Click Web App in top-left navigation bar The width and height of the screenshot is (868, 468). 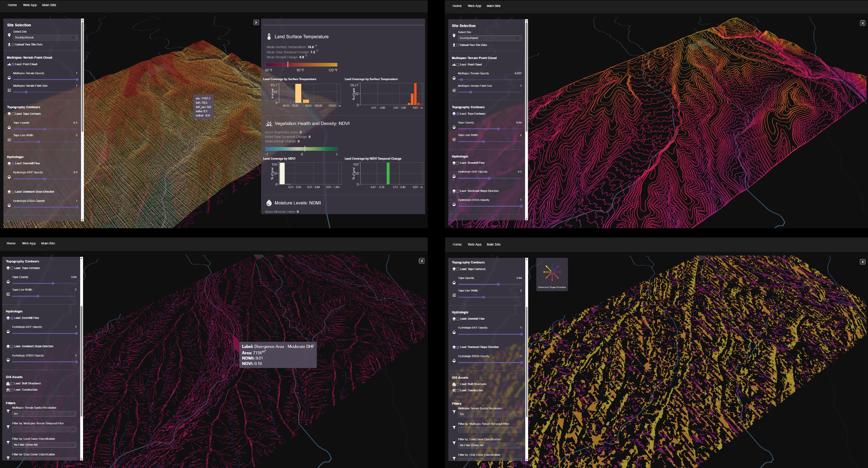point(30,5)
